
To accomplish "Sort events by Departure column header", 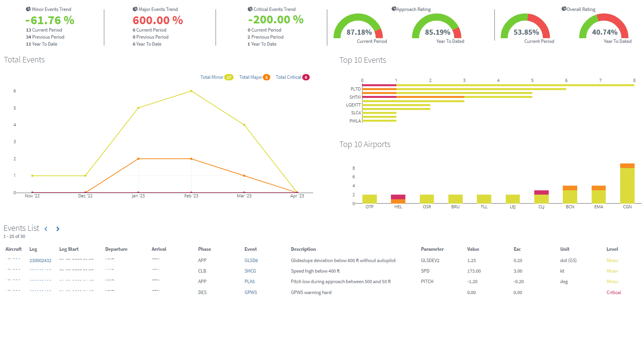I will pos(116,249).
